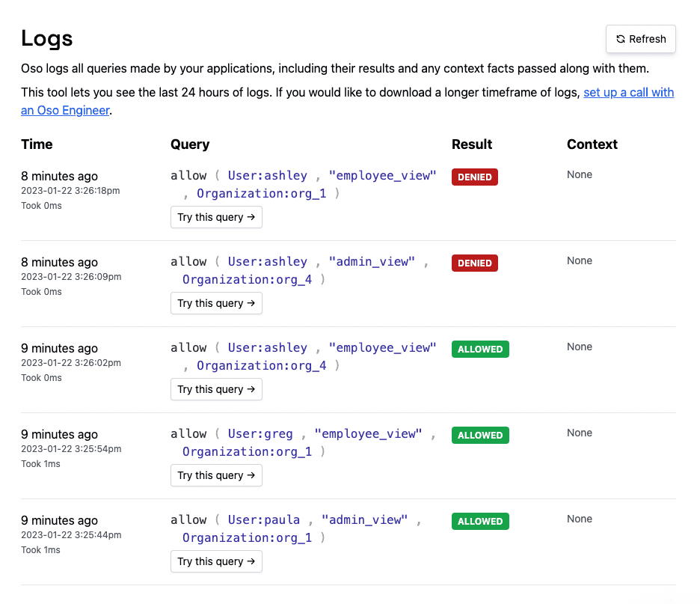Click the Query column header
700x604 pixels.
point(190,144)
